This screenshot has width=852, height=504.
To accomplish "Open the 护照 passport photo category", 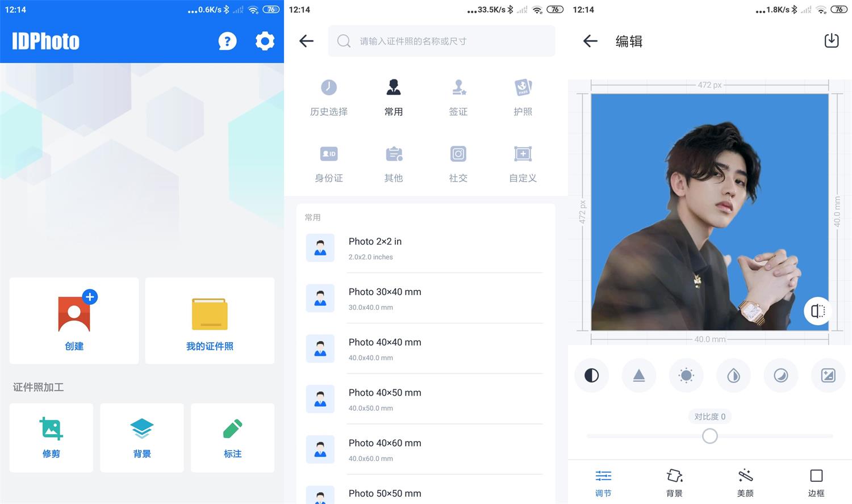I will tap(523, 96).
